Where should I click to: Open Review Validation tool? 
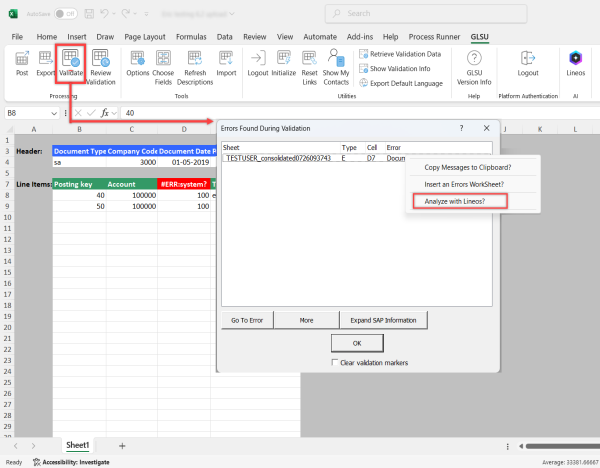click(101, 67)
